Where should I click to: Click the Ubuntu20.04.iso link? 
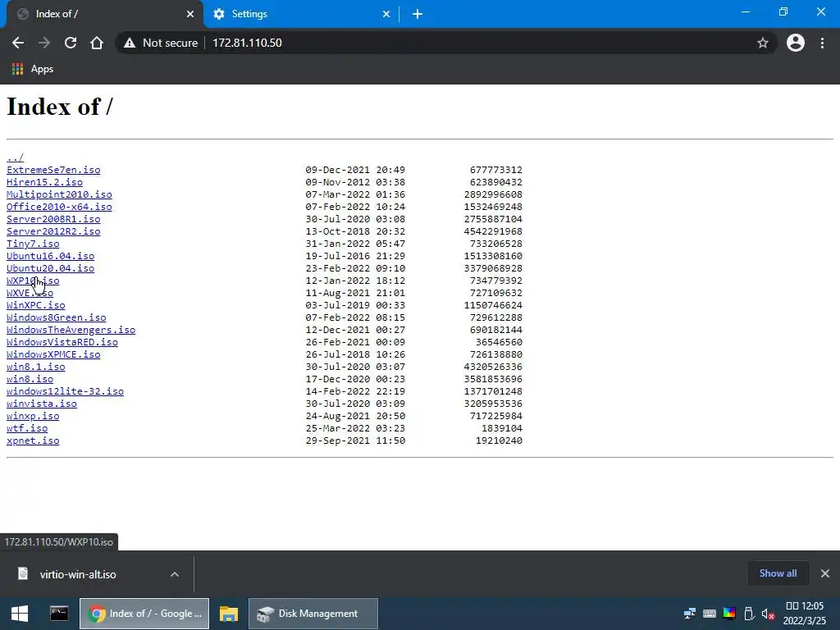point(50,268)
